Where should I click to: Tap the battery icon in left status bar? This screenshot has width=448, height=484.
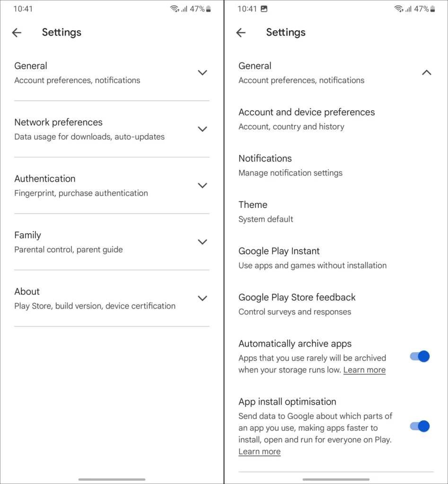click(209, 9)
